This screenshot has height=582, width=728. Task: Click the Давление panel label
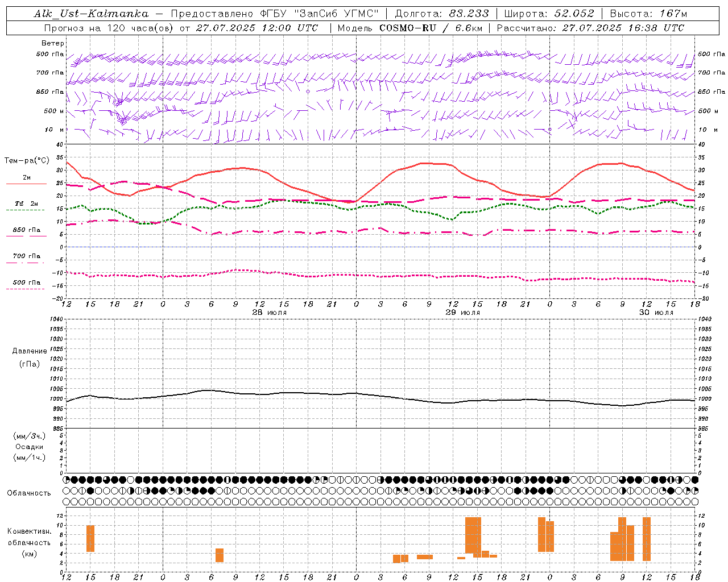(x=29, y=351)
